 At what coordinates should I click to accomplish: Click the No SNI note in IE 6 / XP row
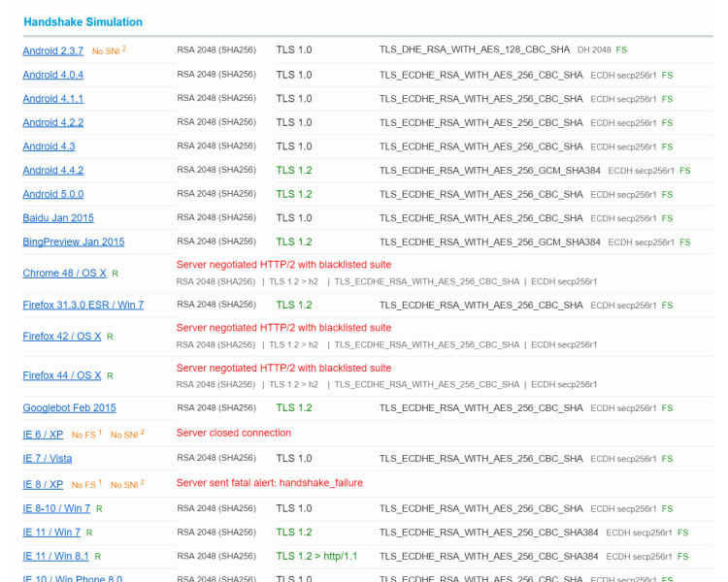point(127,435)
